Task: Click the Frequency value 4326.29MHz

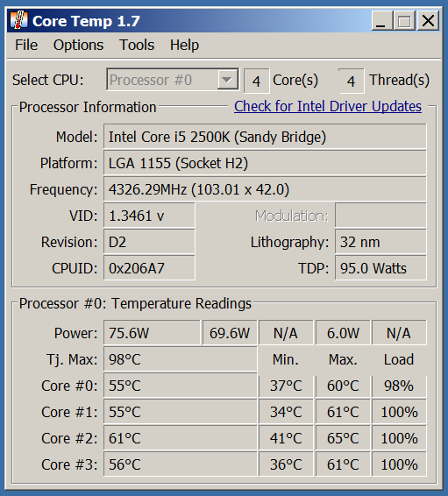Action: pos(265,189)
